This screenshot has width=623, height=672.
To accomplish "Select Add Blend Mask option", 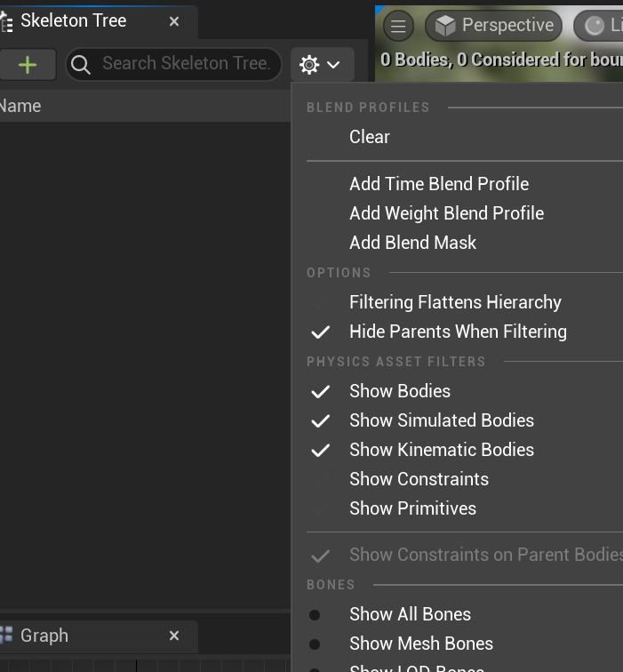I will 412,243.
